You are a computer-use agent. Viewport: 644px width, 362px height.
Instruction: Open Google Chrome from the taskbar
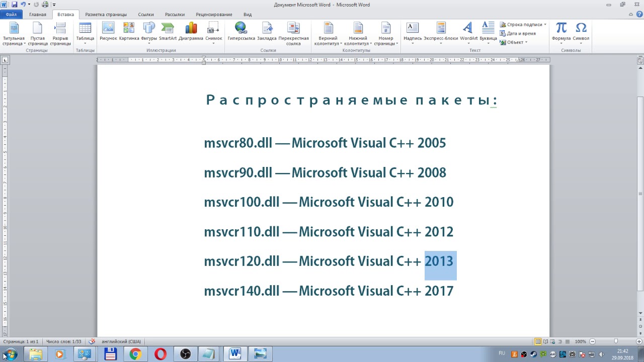pyautogui.click(x=135, y=354)
